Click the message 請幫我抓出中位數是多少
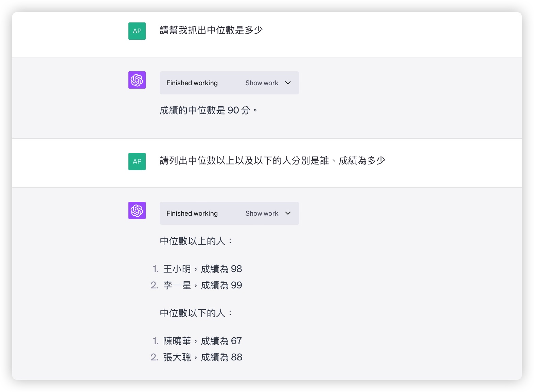Viewport: 534px width, 392px height. tap(211, 30)
